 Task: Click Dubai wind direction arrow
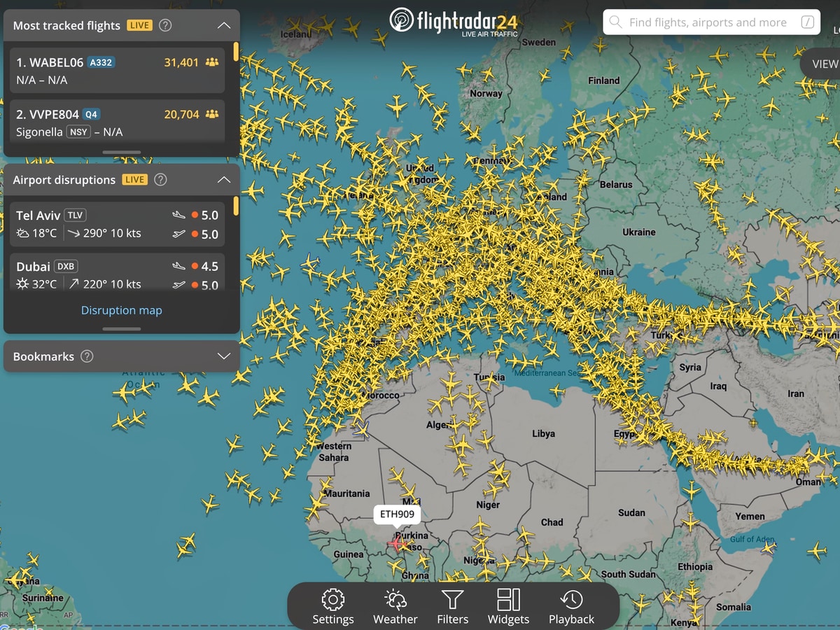74,284
